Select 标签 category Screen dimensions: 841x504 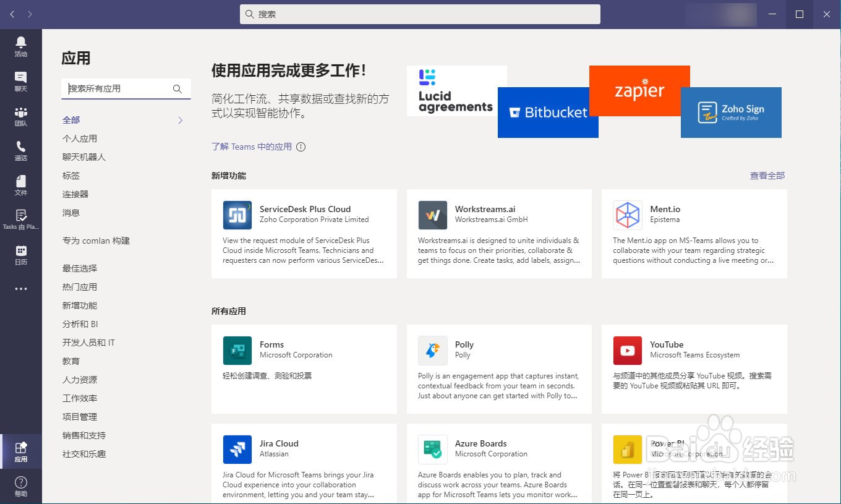click(71, 176)
